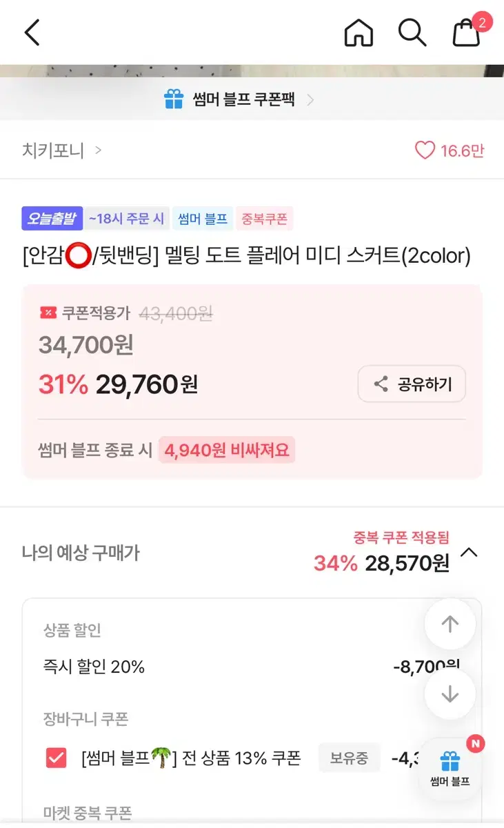
Task: Tap the 보유중 coupon status badge
Action: pyautogui.click(x=349, y=758)
